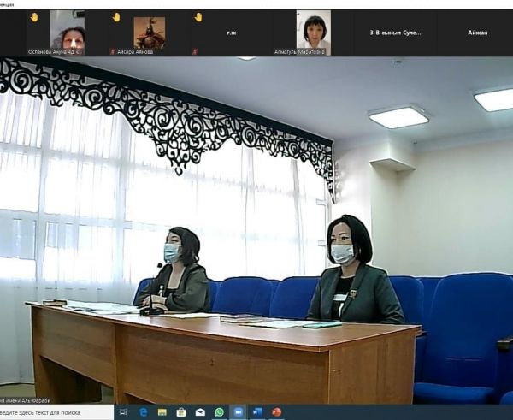
Task: Select Айсара Аянова participant thumbnail
Action: click(x=149, y=33)
